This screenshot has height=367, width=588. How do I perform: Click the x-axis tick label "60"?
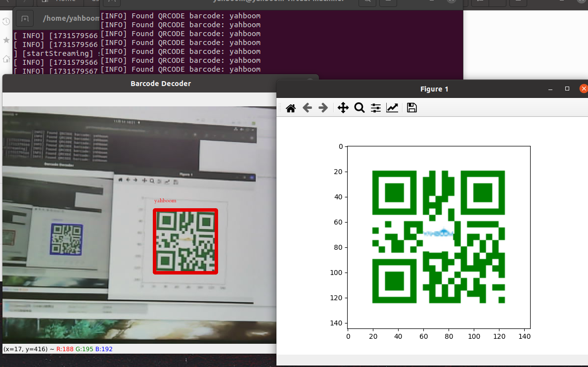point(424,336)
